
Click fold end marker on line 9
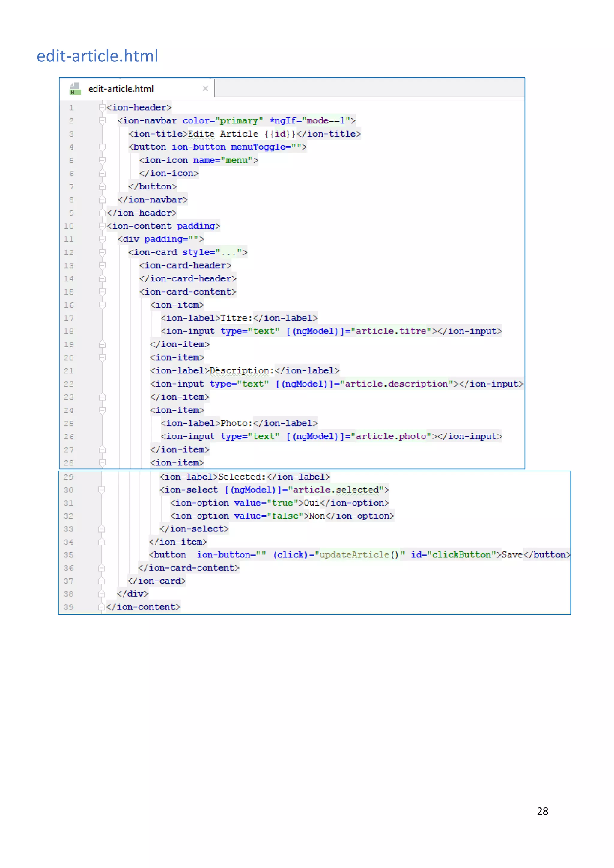tap(102, 213)
